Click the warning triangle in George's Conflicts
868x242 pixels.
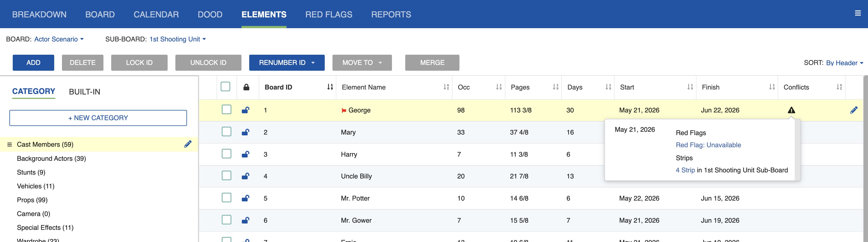pos(791,110)
